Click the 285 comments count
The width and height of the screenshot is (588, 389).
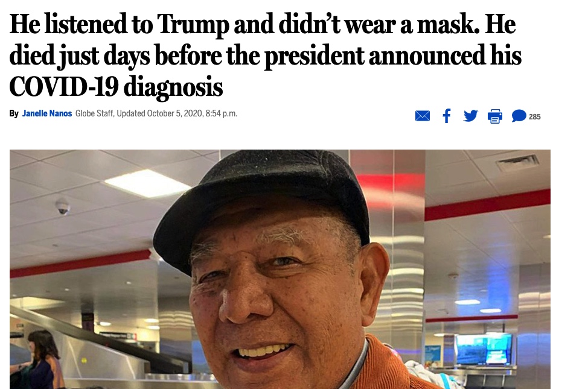535,117
